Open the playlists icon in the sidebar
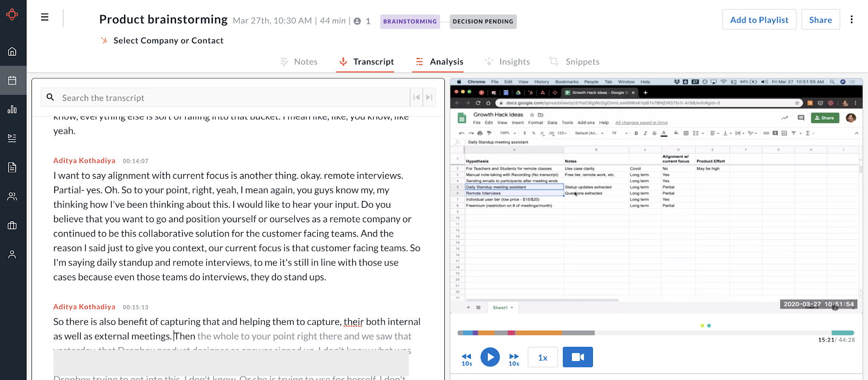The height and width of the screenshot is (380, 868). point(12,138)
